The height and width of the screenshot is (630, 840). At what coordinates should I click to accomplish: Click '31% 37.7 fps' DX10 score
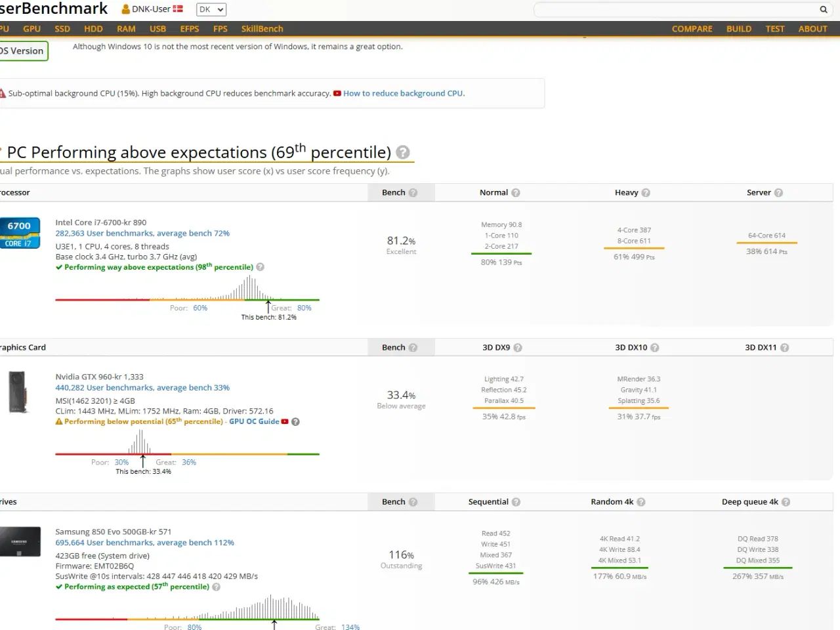[x=639, y=417]
